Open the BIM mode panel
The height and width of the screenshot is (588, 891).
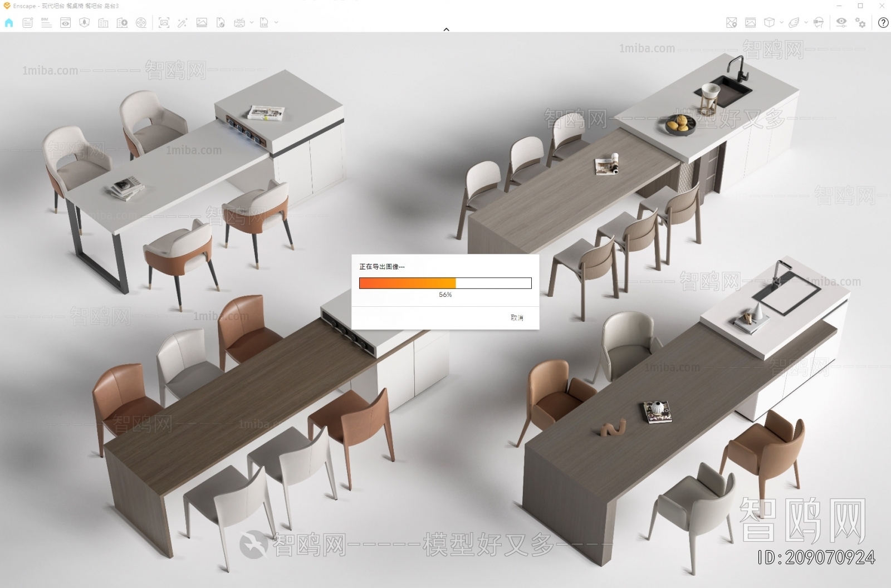pyautogui.click(x=45, y=23)
